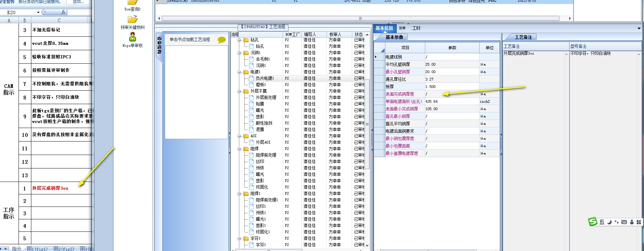Open Excel sheet tab 图1(fig1)
The image size is (644, 251).
pyautogui.click(x=37, y=249)
